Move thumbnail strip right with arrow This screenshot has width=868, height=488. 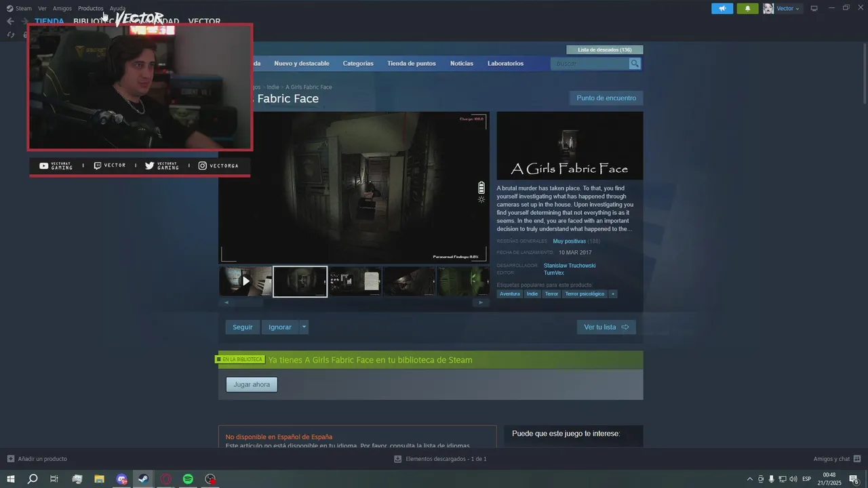point(481,302)
